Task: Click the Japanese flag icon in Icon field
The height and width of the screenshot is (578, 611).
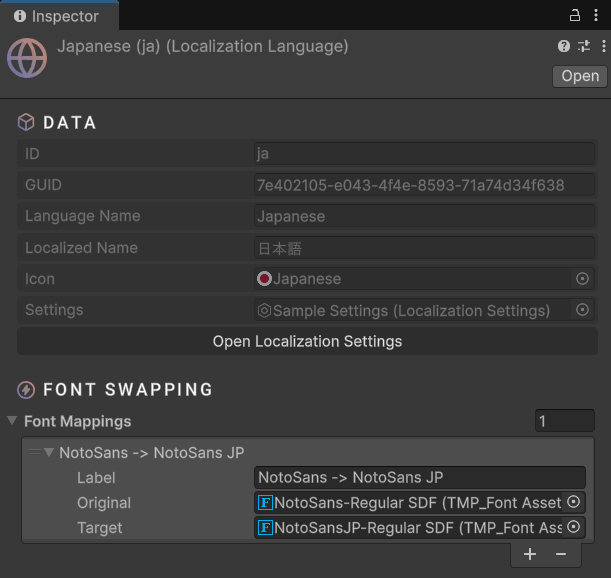Action: [x=264, y=279]
